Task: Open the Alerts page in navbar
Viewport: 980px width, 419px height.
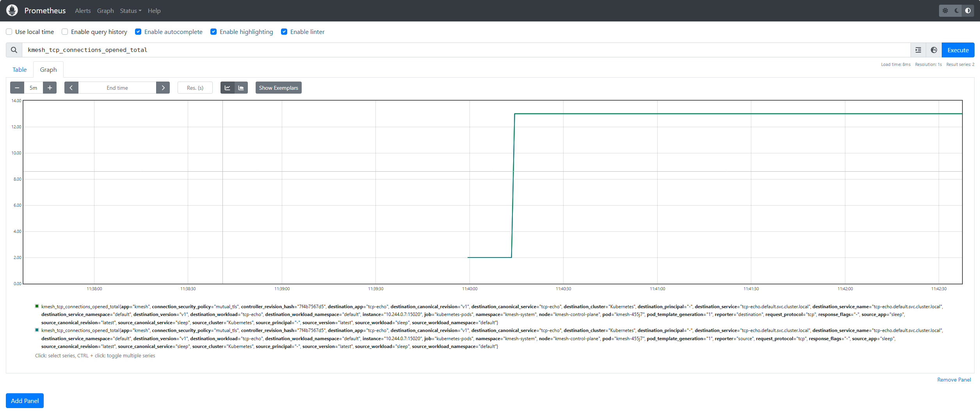Action: [83, 11]
